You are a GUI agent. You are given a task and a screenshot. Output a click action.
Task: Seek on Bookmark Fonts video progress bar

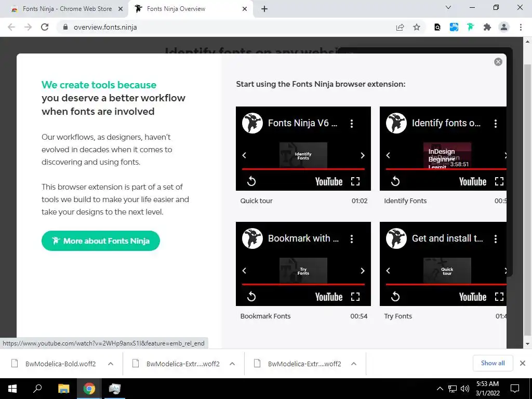click(303, 284)
